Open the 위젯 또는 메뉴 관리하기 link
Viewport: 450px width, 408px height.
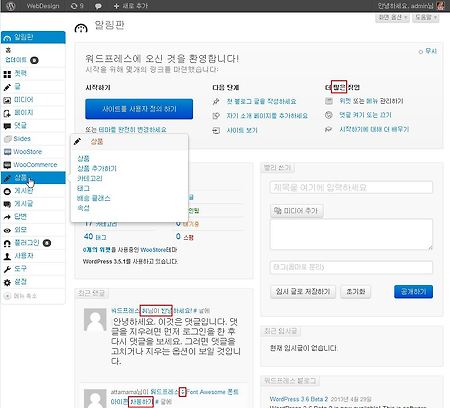371,101
